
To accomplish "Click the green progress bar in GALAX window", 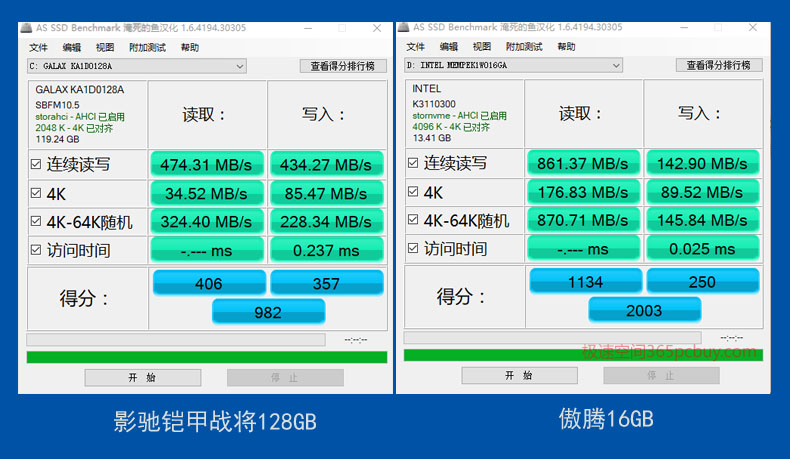I will click(x=207, y=357).
